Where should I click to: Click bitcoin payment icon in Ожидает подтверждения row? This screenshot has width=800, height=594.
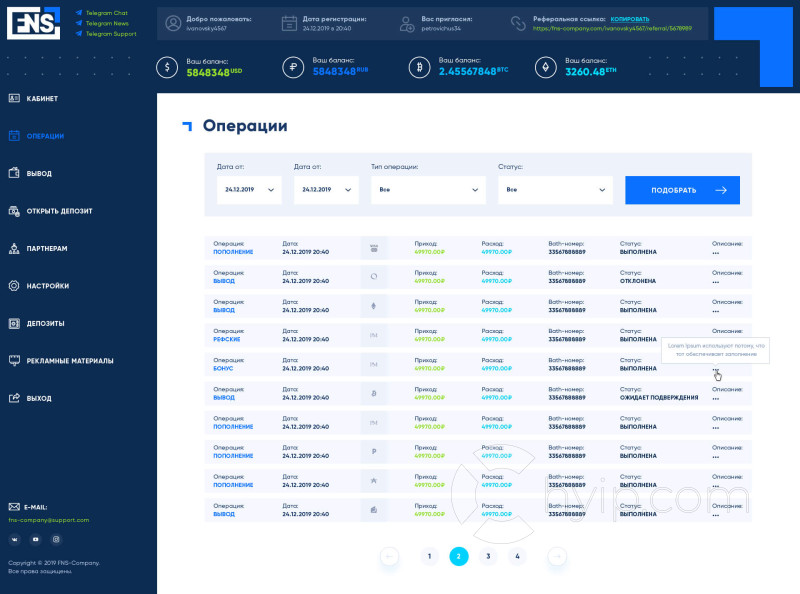coord(373,393)
